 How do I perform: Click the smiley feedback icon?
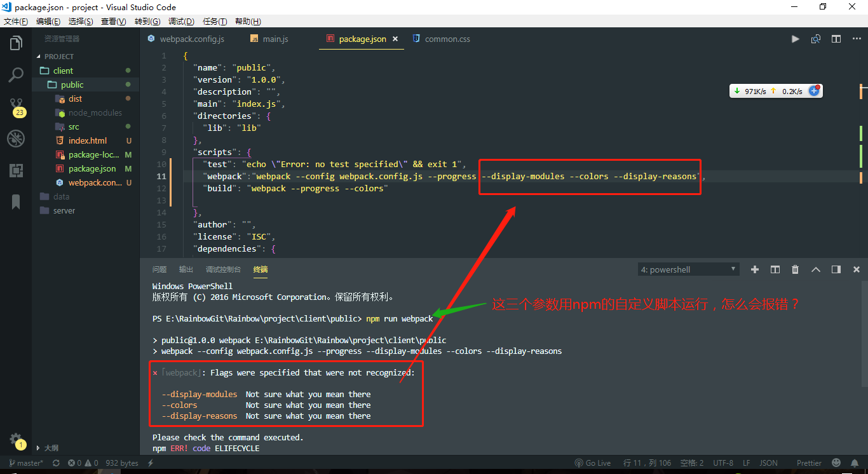[837, 463]
